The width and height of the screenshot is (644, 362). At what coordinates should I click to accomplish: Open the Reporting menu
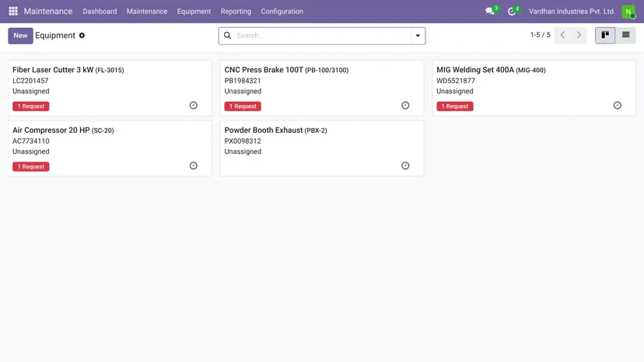[236, 12]
